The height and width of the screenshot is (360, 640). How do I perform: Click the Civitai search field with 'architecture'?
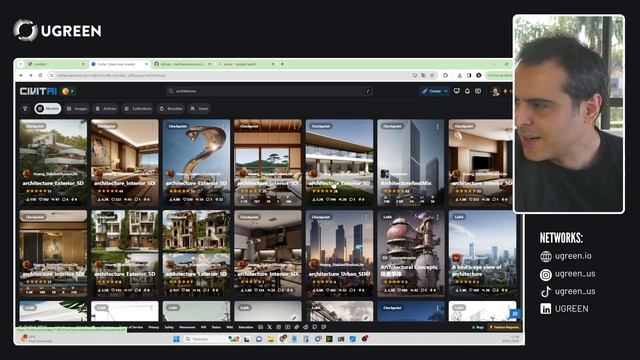pyautogui.click(x=269, y=91)
